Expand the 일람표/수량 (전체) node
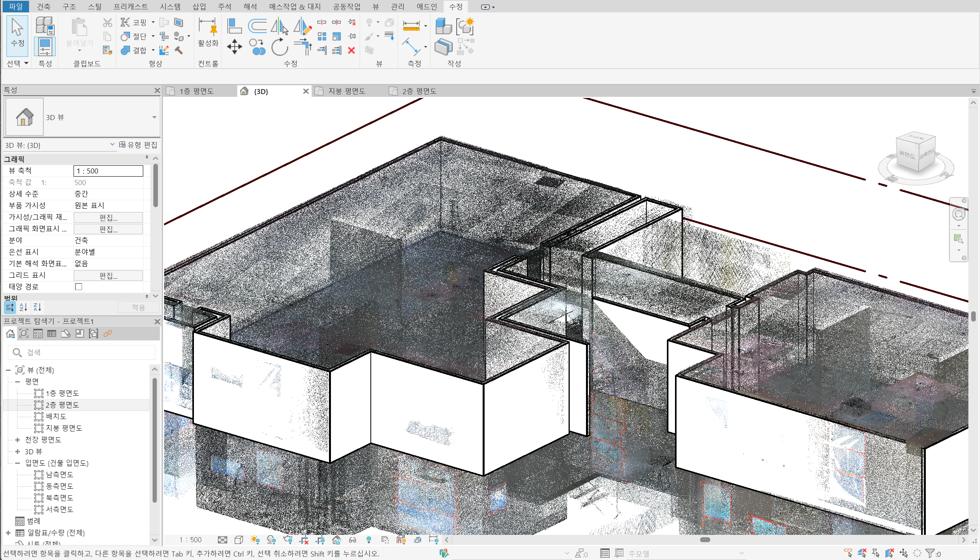Screen dimensions: 980x560 pos(8,533)
